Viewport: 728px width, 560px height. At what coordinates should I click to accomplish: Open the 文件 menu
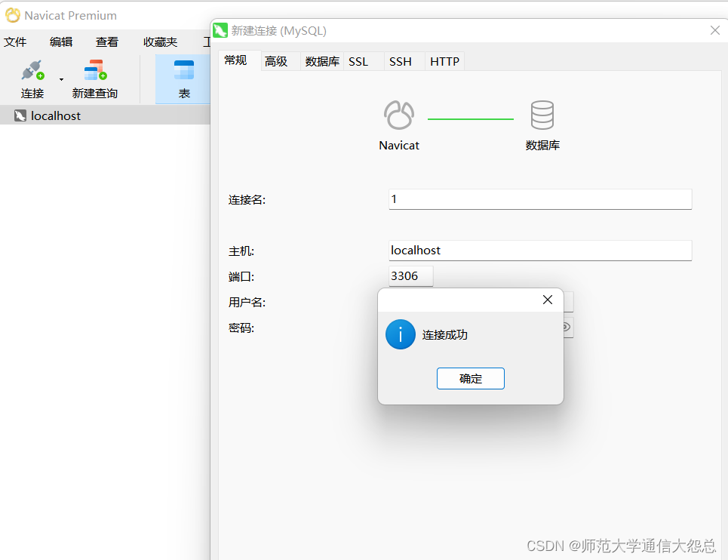pyautogui.click(x=15, y=42)
